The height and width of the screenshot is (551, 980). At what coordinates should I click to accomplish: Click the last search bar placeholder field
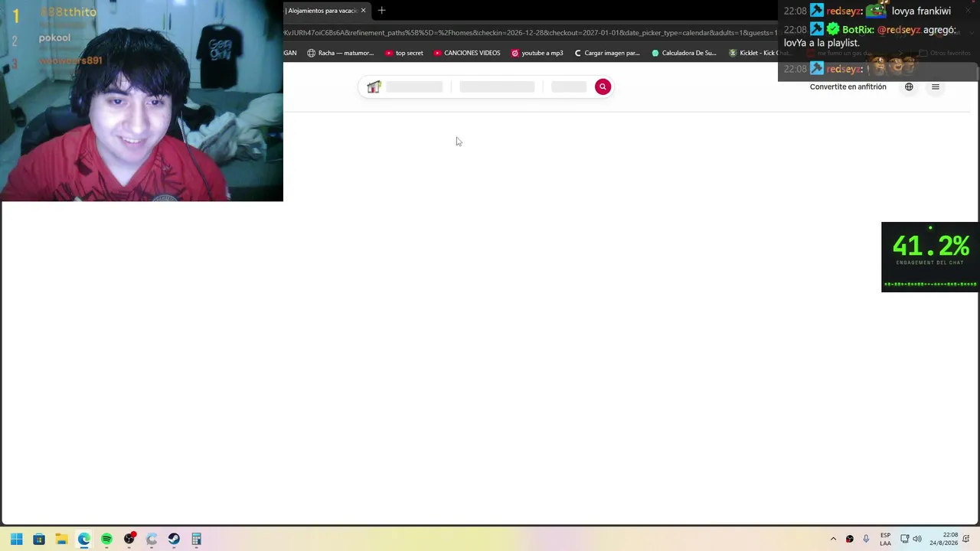pyautogui.click(x=569, y=87)
